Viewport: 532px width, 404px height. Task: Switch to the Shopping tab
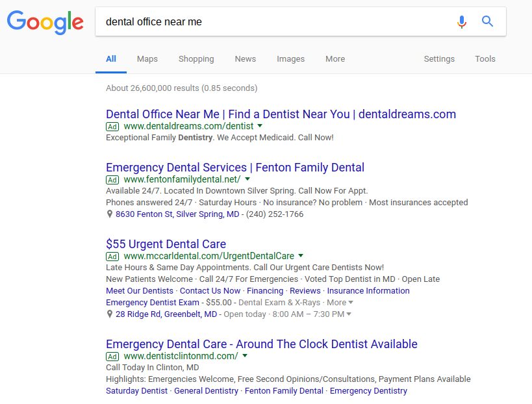tap(196, 59)
